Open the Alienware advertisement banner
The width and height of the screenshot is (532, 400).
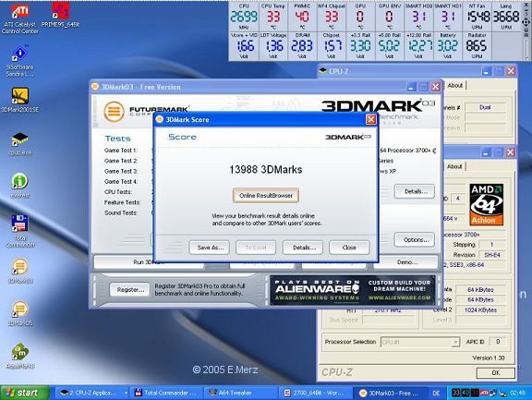tap(353, 290)
